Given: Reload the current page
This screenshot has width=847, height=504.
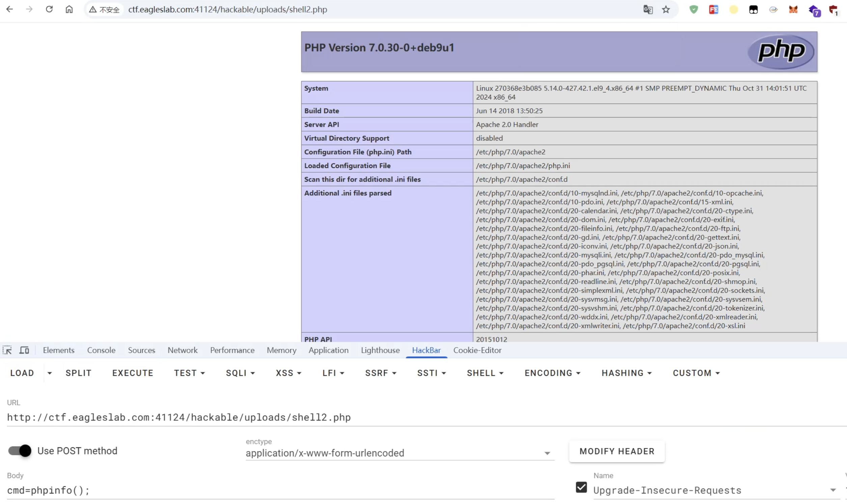Looking at the screenshot, I should 49,9.
